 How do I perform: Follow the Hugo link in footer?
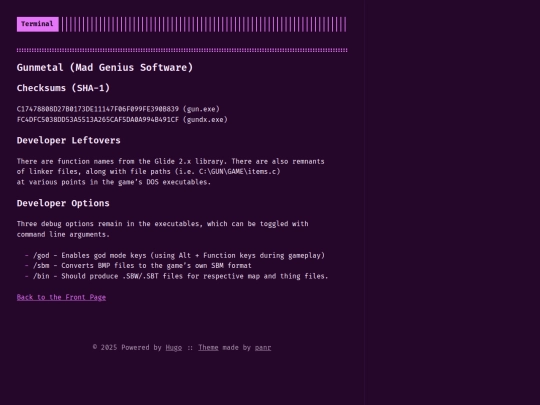pyautogui.click(x=174, y=347)
